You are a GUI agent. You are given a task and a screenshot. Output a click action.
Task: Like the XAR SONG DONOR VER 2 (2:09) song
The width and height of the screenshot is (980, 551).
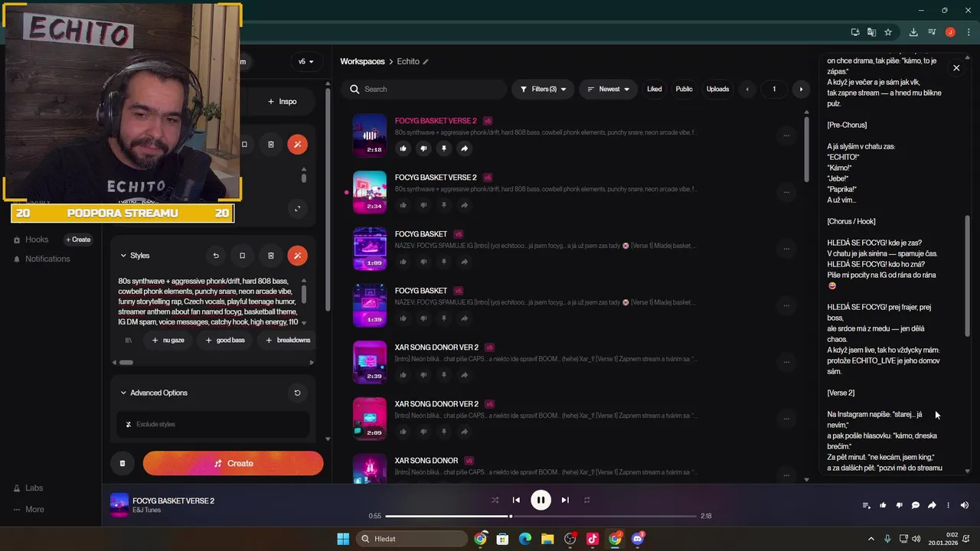coord(403,432)
